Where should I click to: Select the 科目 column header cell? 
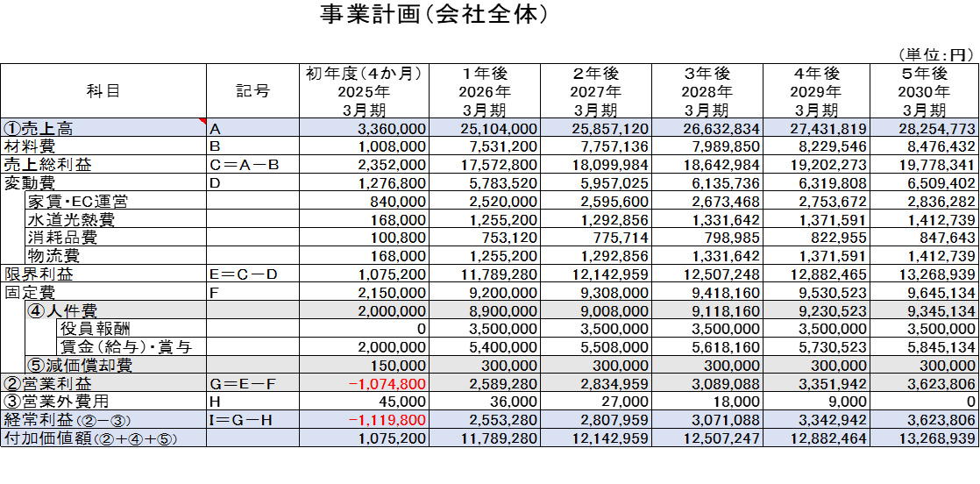[x=103, y=91]
